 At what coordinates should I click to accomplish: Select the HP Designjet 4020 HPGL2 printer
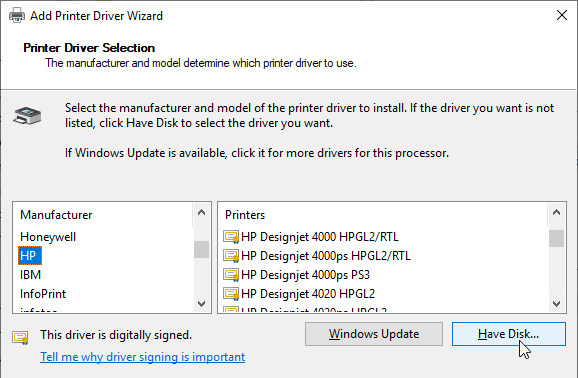pos(308,294)
